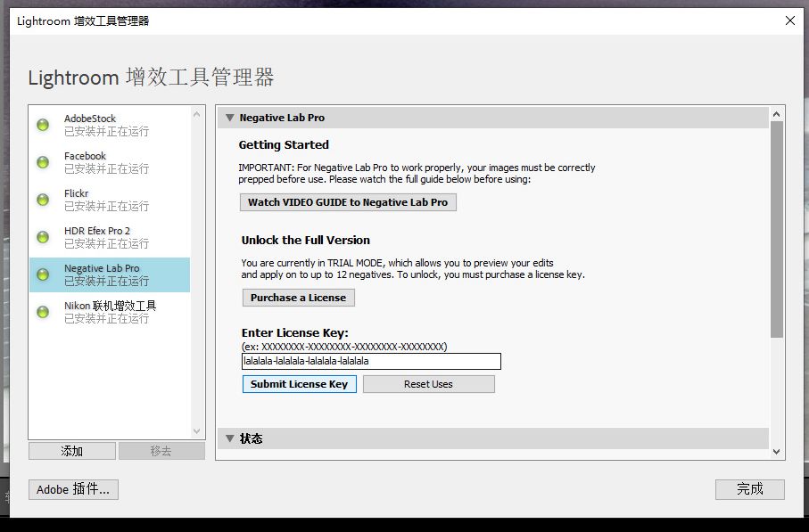The image size is (809, 532).
Task: Click the green status light beside Flickr
Action: [x=43, y=200]
